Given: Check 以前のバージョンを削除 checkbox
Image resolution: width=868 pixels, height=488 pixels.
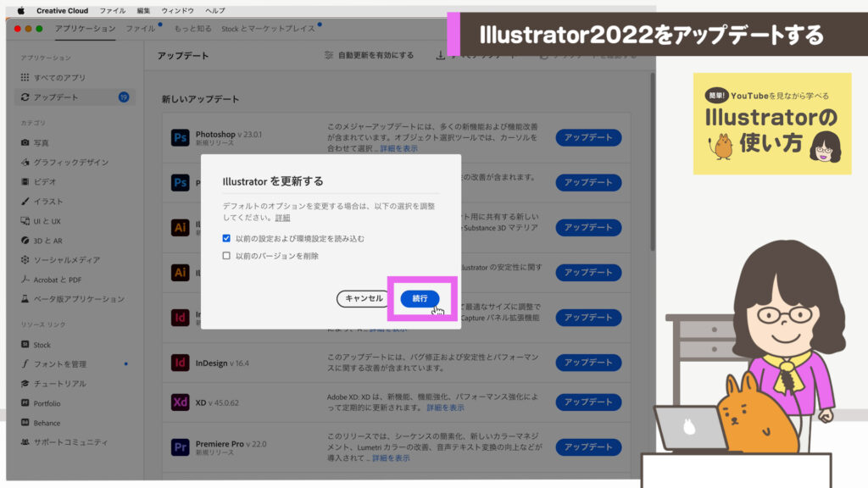Looking at the screenshot, I should click(x=226, y=256).
